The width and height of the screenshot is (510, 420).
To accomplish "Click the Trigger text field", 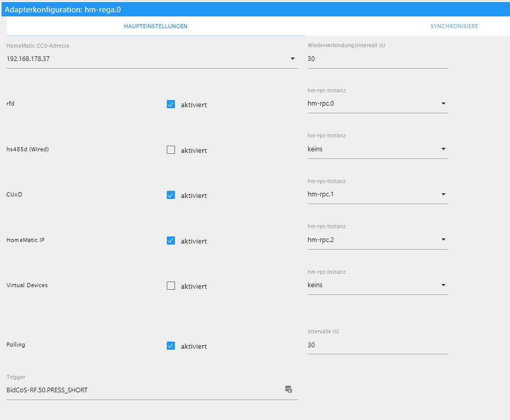I will (144, 390).
